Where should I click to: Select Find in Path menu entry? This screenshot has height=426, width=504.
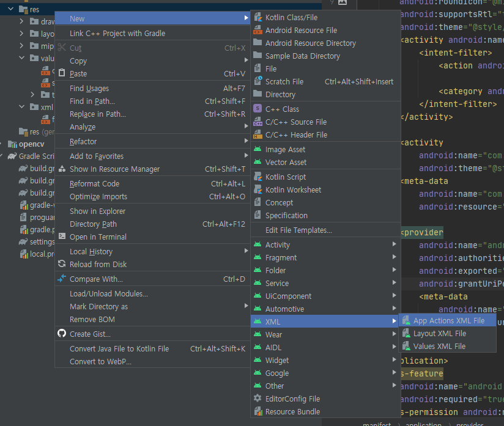pos(152,101)
